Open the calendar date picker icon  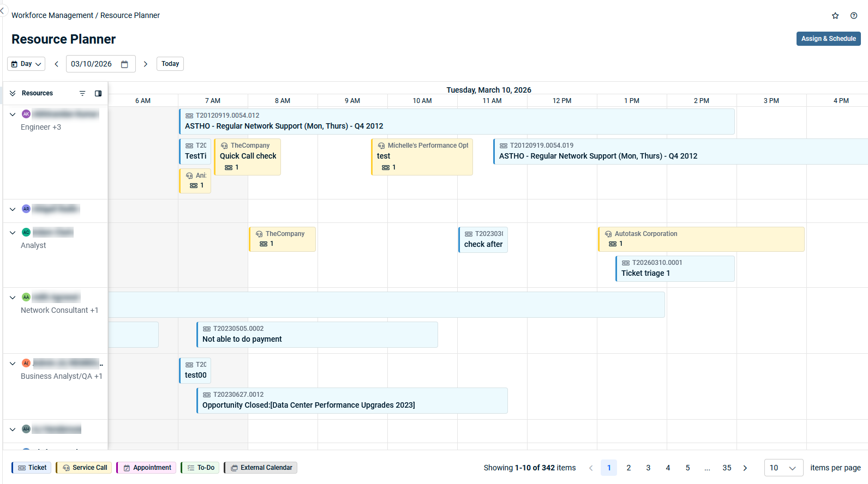pos(124,64)
